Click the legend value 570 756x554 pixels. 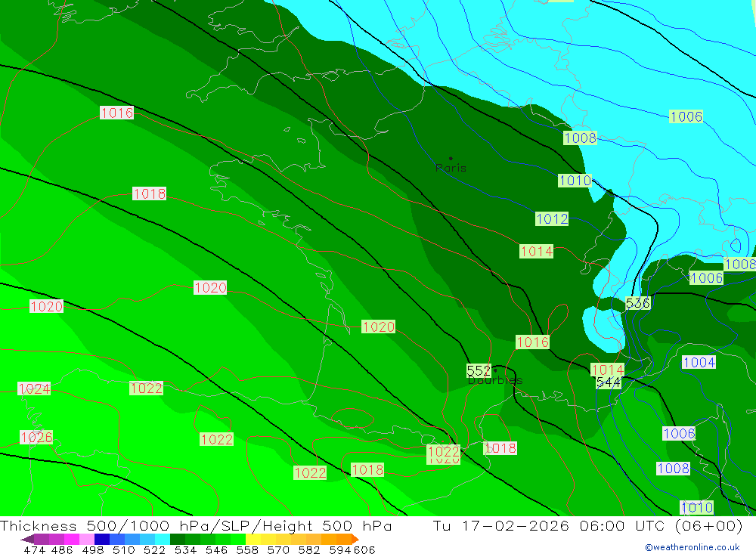tap(278, 549)
